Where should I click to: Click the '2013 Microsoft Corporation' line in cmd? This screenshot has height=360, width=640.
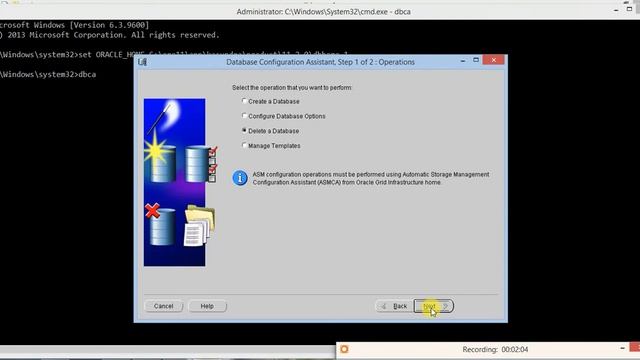click(x=110, y=35)
